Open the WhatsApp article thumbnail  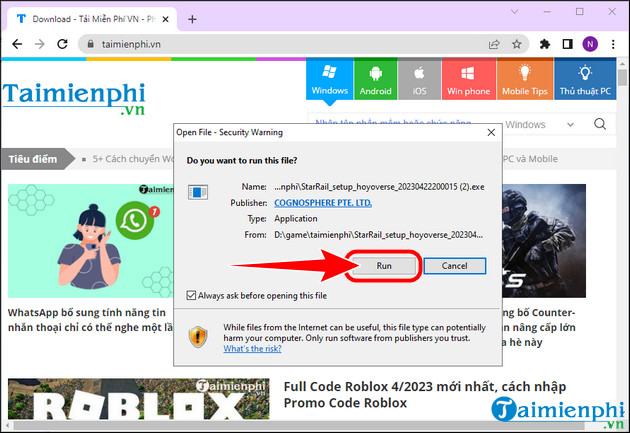pos(91,241)
